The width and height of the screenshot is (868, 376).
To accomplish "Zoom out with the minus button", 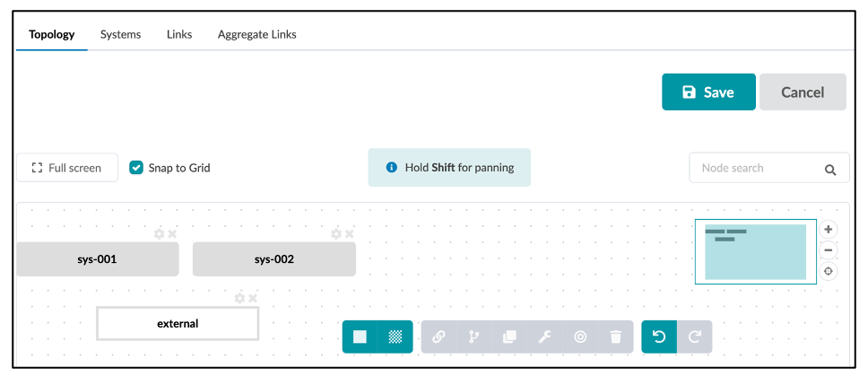I will 829,250.
